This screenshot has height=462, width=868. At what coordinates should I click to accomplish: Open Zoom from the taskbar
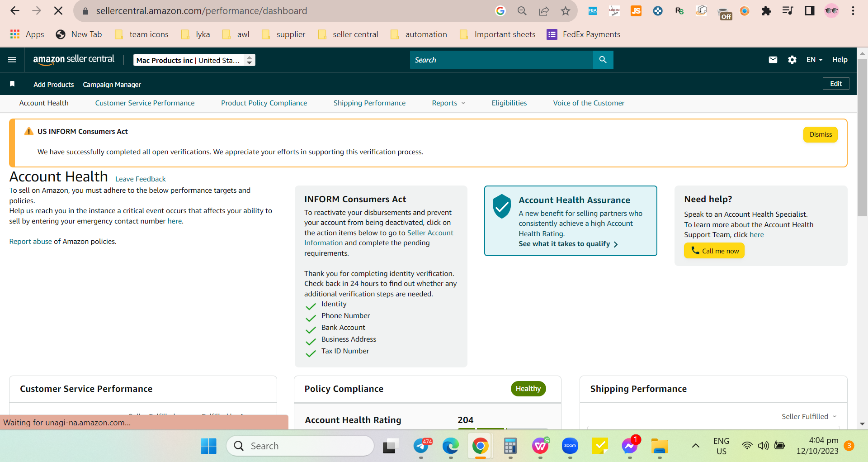coord(570,446)
